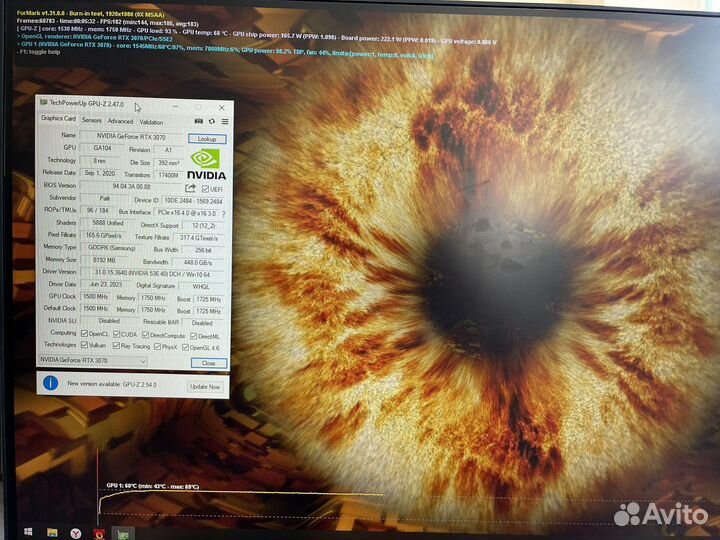Click the Bus Interface PCIe x16 4.0 field

click(x=187, y=213)
